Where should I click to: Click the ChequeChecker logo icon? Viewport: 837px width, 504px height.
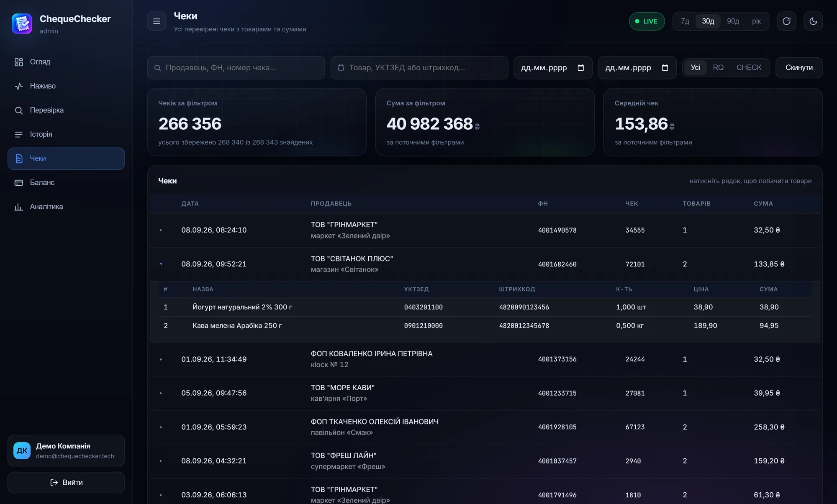(22, 24)
